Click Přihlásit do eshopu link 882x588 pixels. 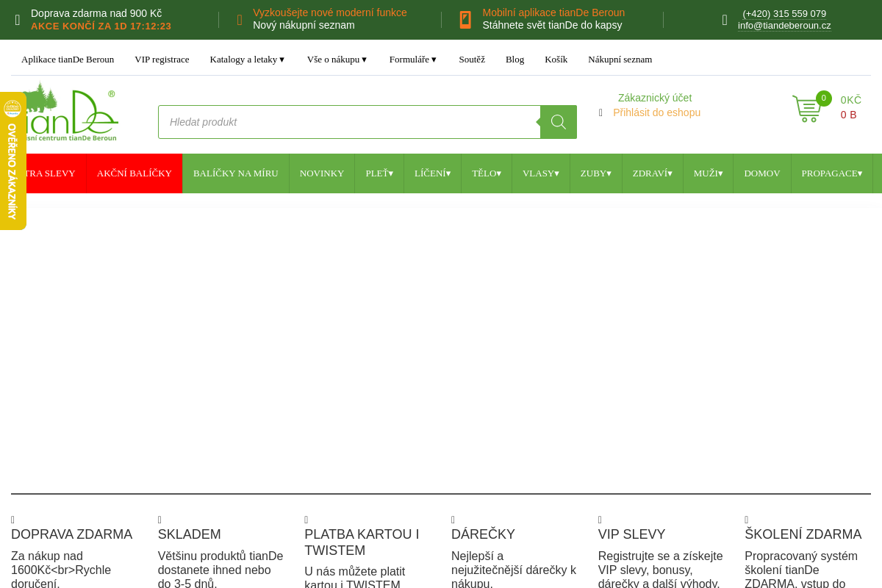[656, 112]
